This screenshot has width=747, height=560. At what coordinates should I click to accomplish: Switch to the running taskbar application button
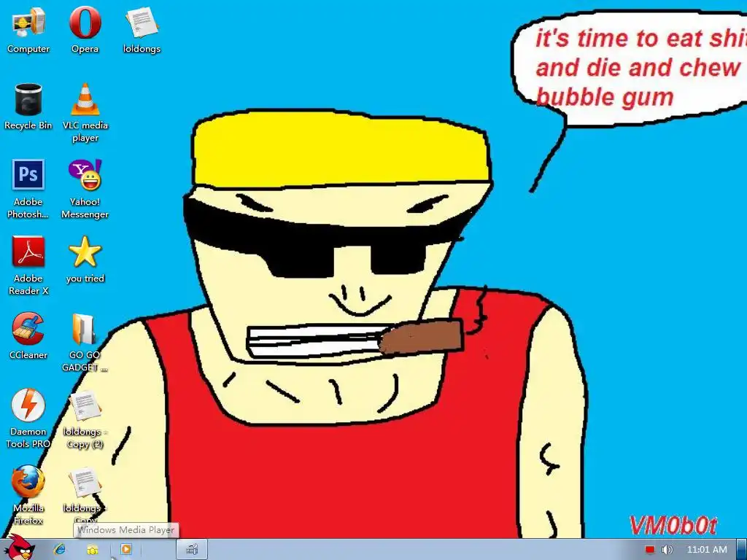pyautogui.click(x=192, y=550)
